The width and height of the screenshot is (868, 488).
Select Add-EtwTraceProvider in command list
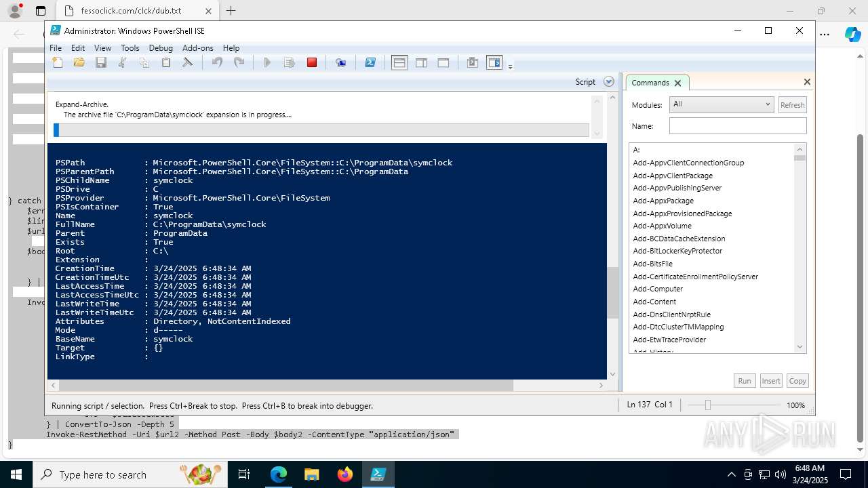point(669,340)
